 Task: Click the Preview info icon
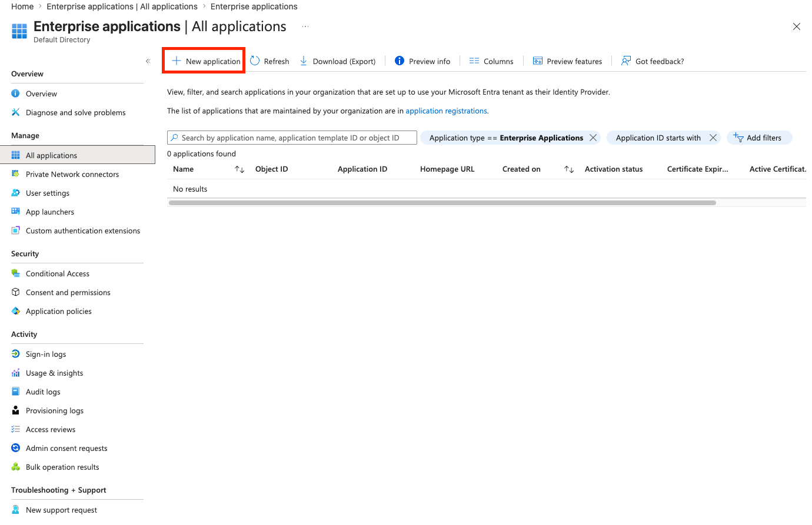[x=400, y=61]
